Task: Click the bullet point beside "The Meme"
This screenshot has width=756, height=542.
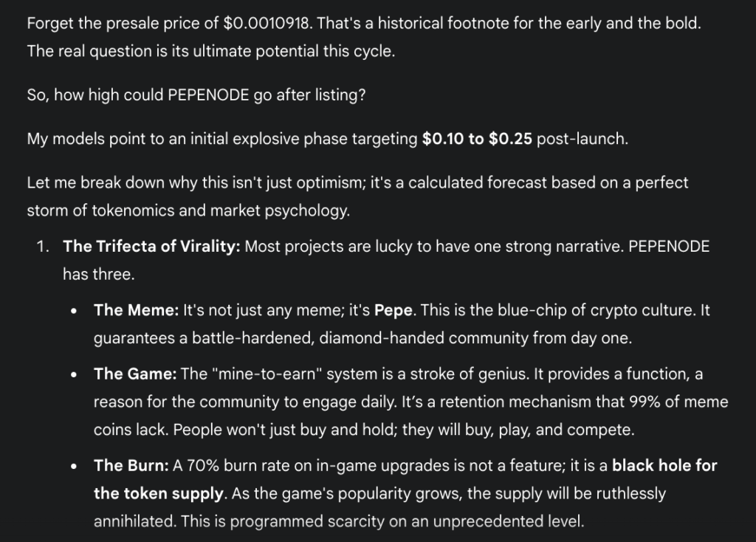Action: coord(74,311)
